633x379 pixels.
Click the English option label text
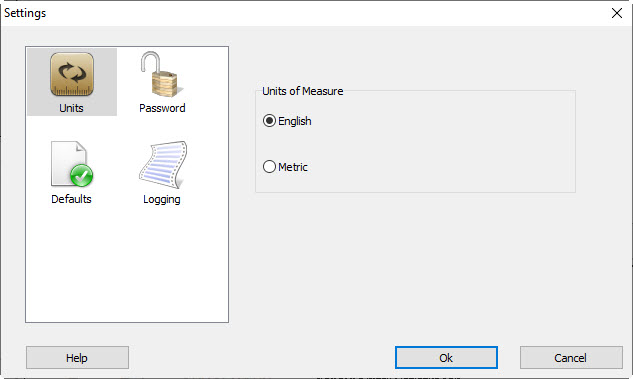click(295, 121)
